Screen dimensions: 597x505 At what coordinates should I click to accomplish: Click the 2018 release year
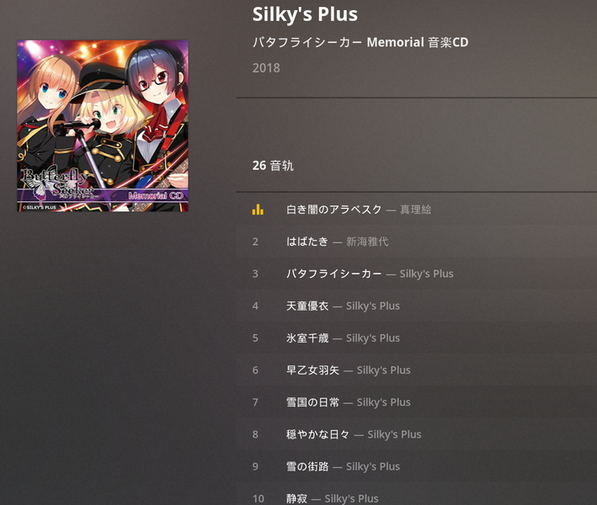[x=266, y=68]
